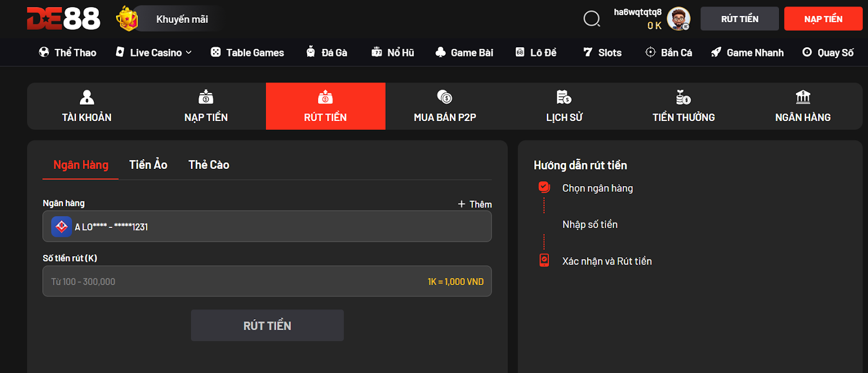
Task: Click the DE88 logo
Action: pos(63,19)
